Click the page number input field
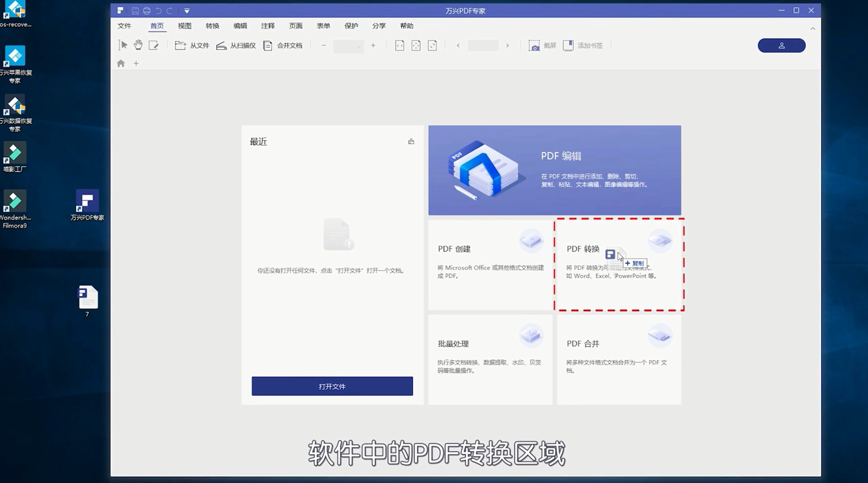Image resolution: width=868 pixels, height=483 pixels. (483, 46)
